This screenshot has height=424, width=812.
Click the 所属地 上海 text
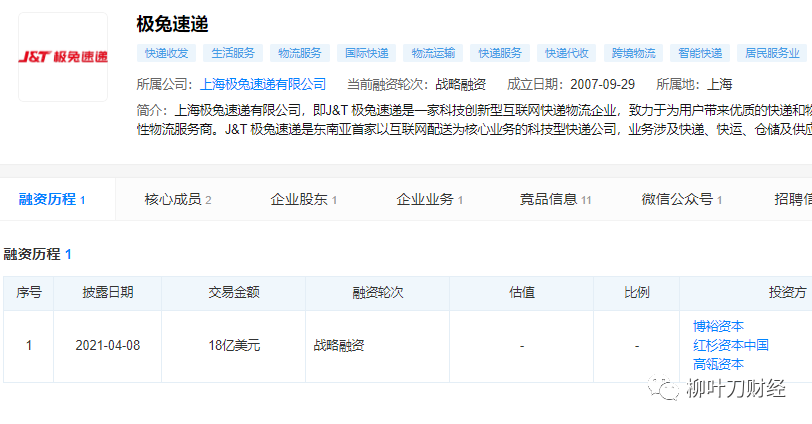(694, 84)
